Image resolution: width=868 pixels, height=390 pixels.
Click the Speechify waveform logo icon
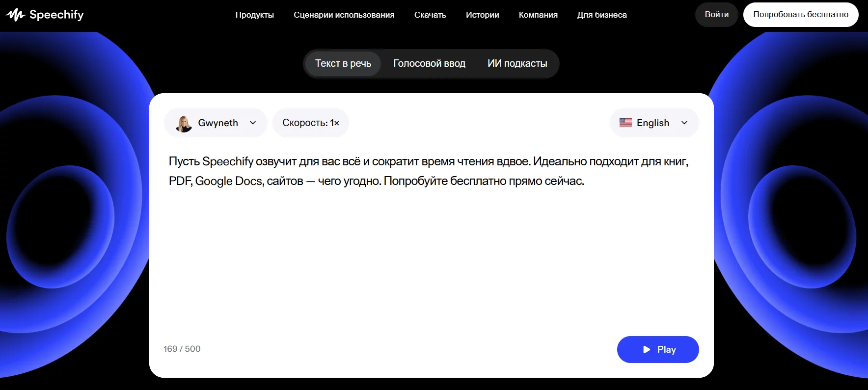(15, 15)
